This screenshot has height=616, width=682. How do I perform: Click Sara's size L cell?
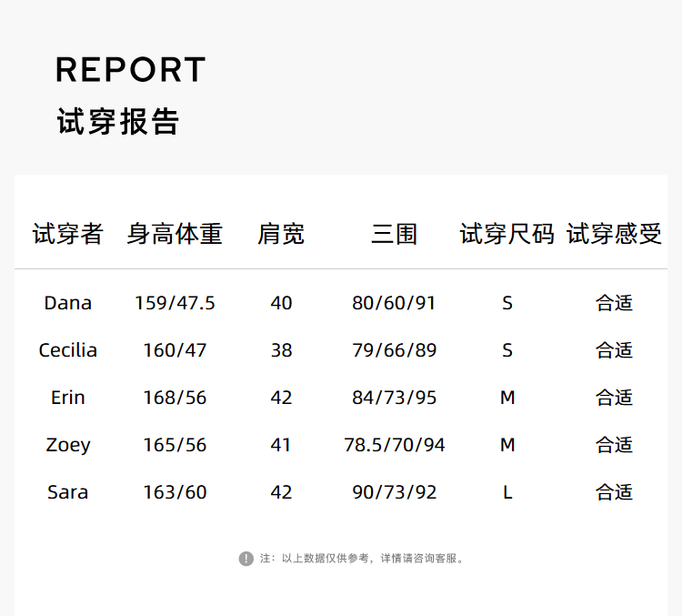click(x=507, y=492)
